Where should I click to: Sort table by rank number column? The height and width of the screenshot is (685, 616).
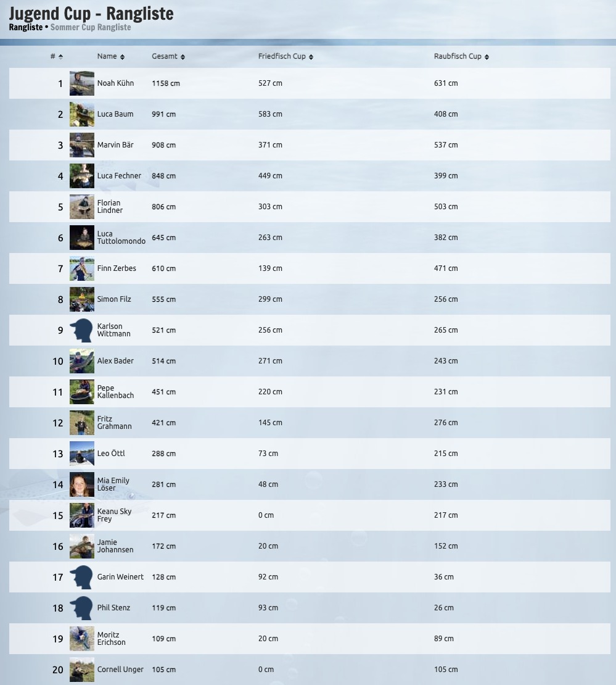(x=60, y=57)
